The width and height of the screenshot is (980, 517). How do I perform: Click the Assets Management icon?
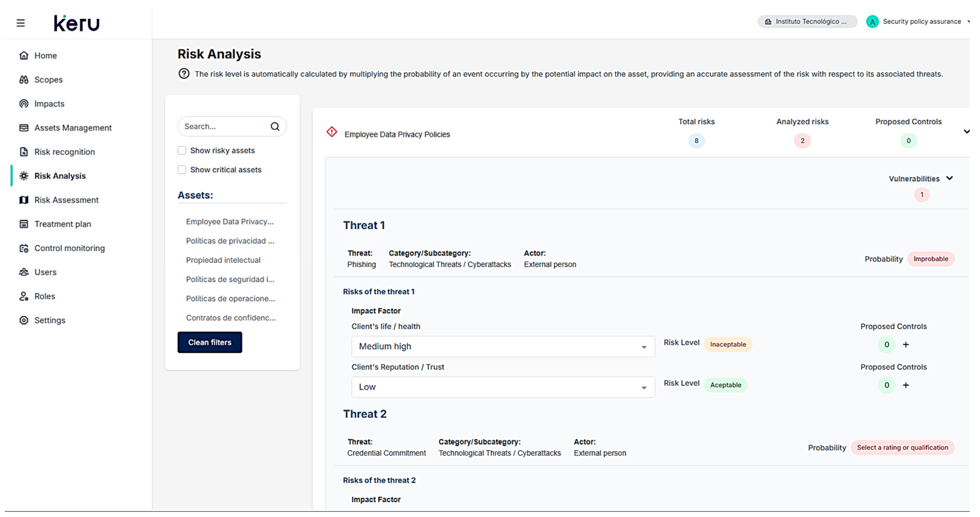tap(24, 128)
